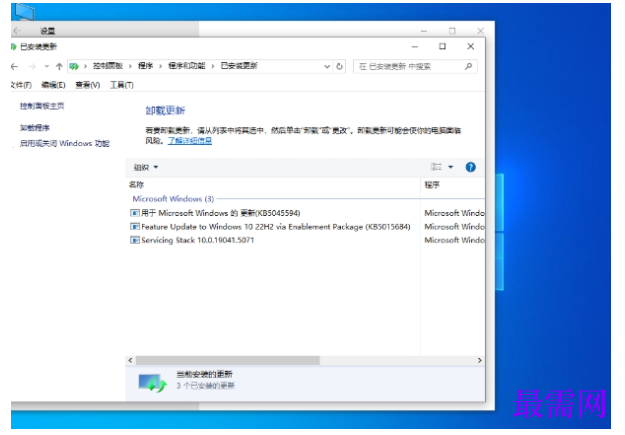The height and width of the screenshot is (435, 625).
Task: Click the 已安装更新 title bar icon
Action: tap(14, 47)
